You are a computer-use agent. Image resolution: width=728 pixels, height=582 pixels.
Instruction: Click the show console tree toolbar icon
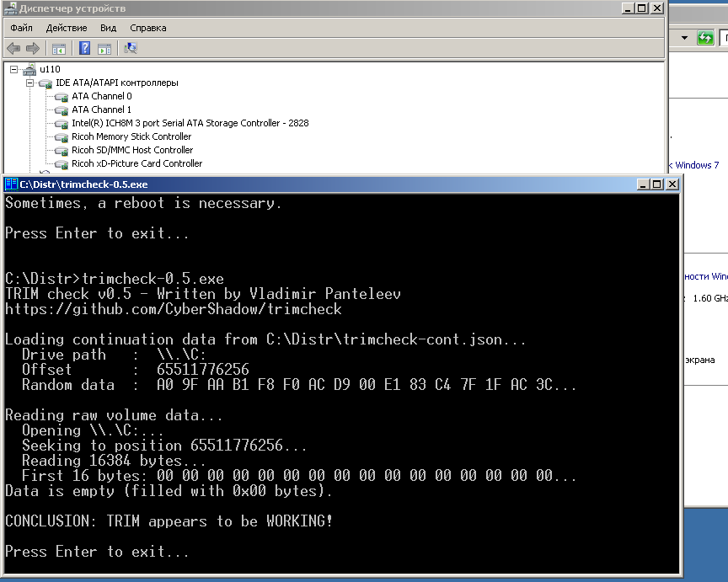tap(59, 48)
